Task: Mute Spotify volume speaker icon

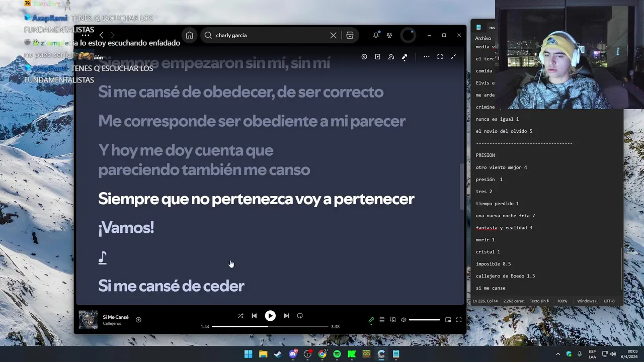Action: tap(404, 320)
